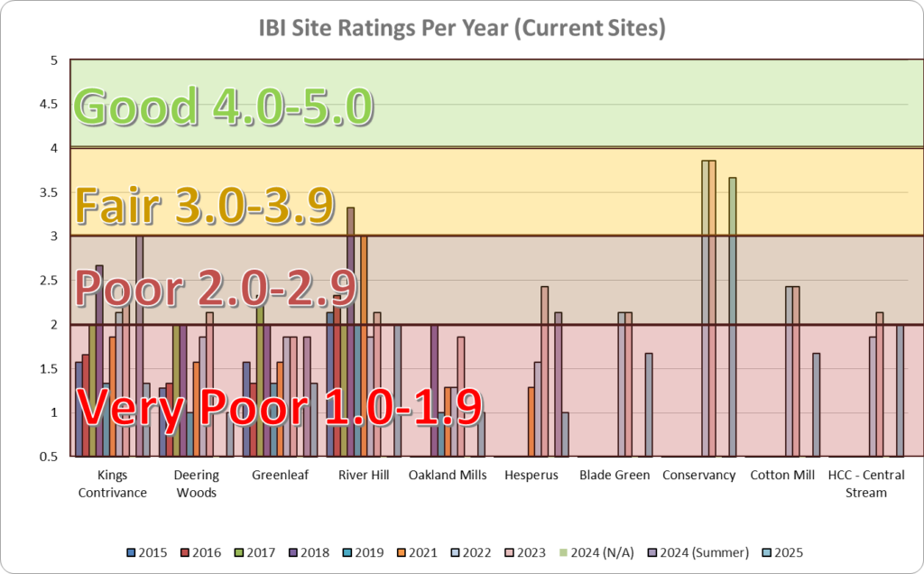Select the Conservancy axis label
This screenshot has width=924, height=574.
tap(698, 474)
